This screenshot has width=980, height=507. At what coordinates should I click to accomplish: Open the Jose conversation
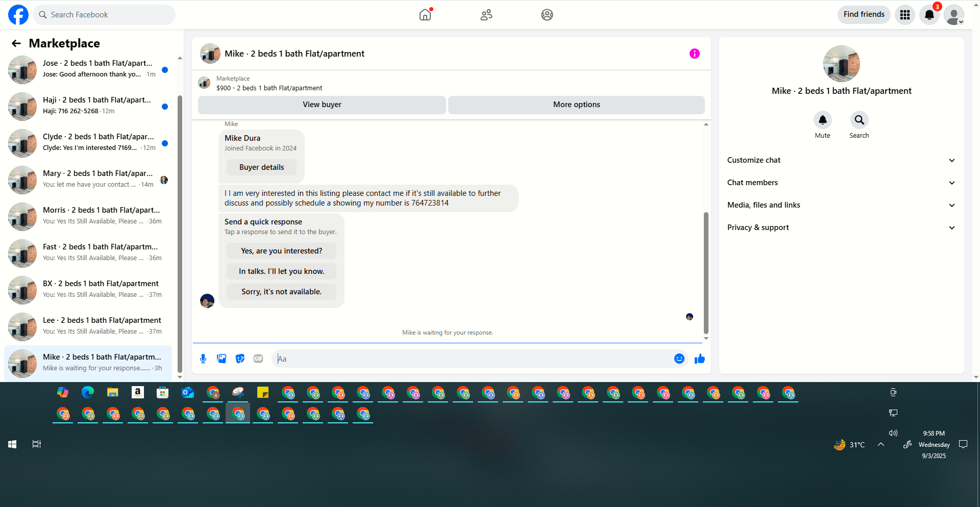[88, 69]
